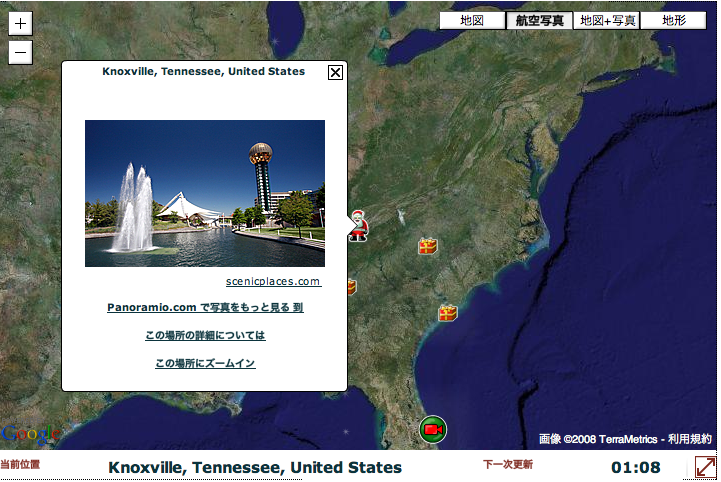Open the 利用規約 terms link

coord(690,439)
